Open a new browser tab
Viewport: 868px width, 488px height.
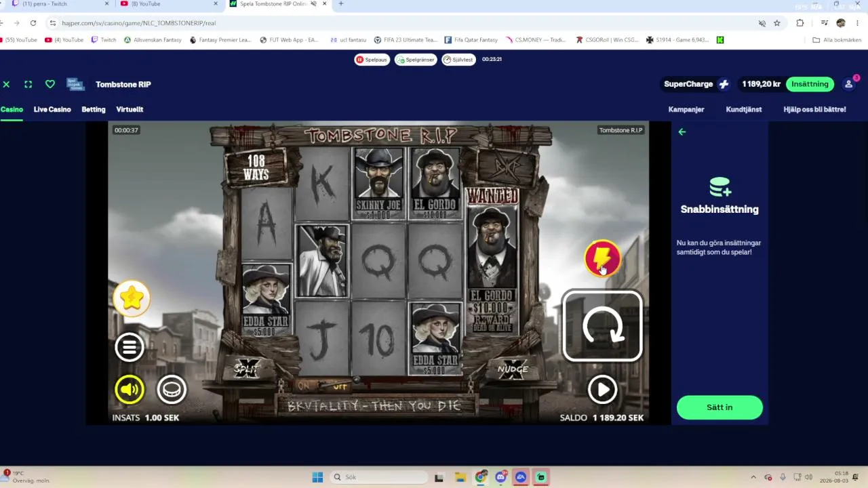340,4
